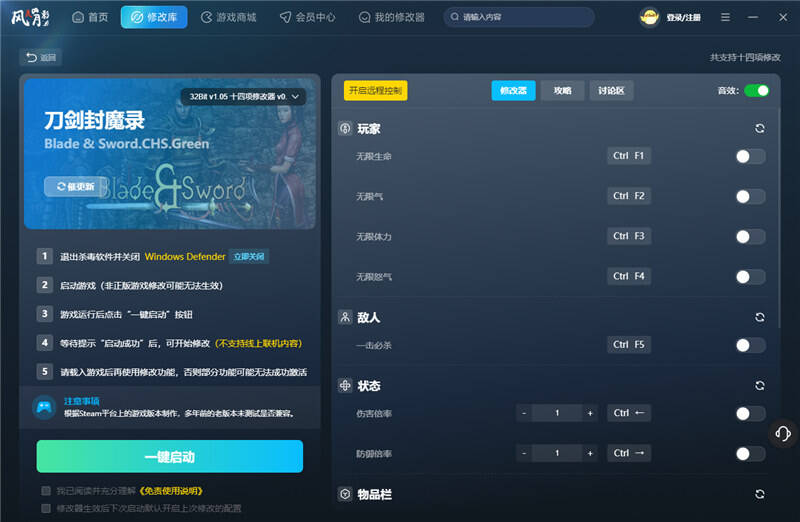Viewport: 800px width, 522px height.
Task: Switch to the 攻略 tab
Action: coord(562,91)
